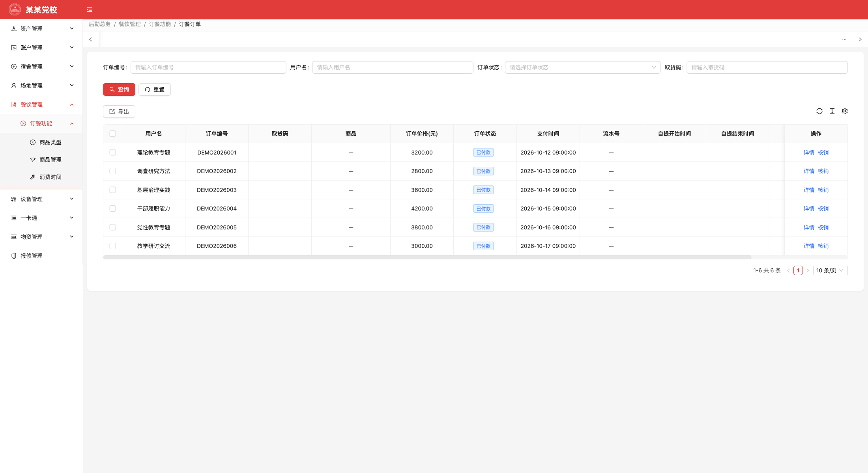The height and width of the screenshot is (473, 868).
Task: Click 核销 for order DEMO2026003
Action: [x=823, y=190]
